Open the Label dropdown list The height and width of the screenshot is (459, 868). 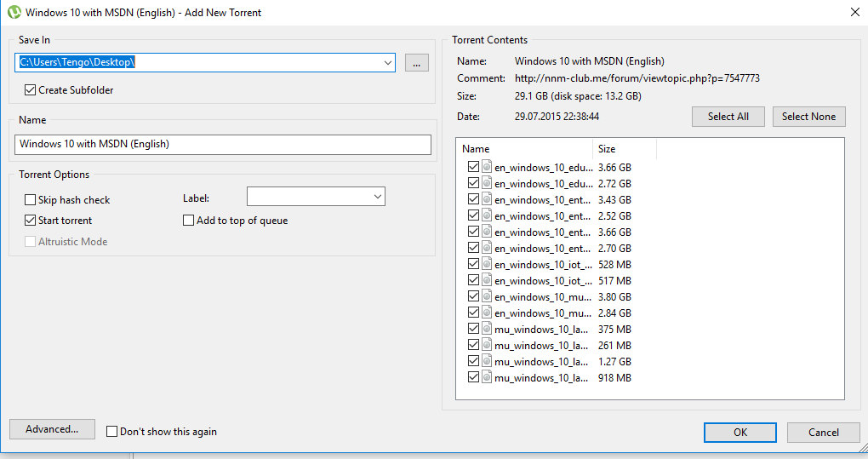click(x=378, y=198)
